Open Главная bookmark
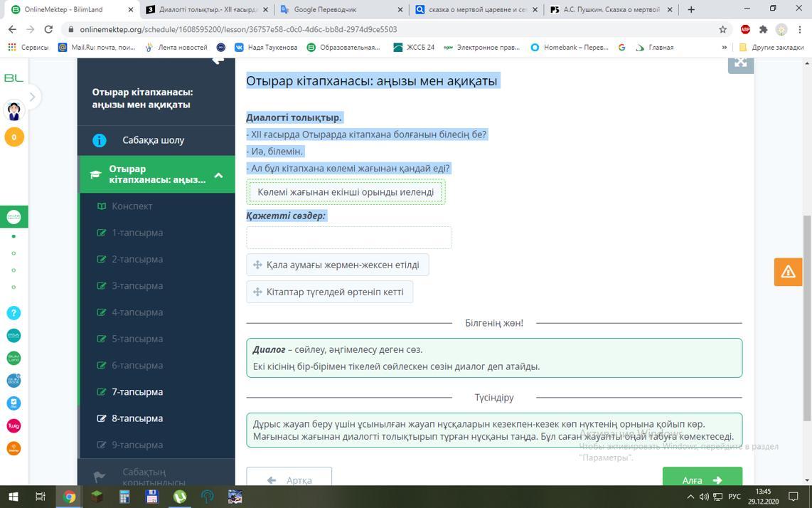812x508 pixels. [655, 47]
